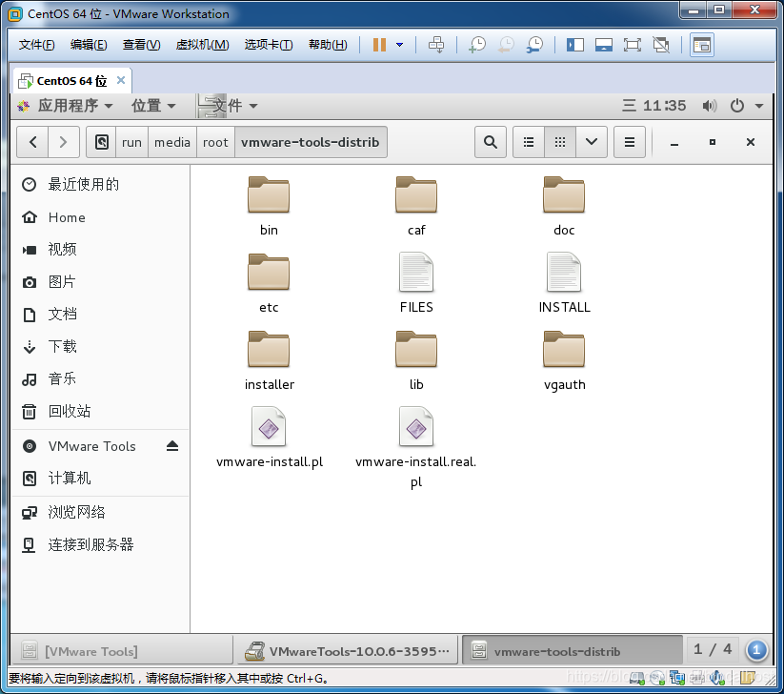Screen dimensions: 784x694
Task: Click the workspace switcher 1 / 4
Action: click(x=712, y=649)
